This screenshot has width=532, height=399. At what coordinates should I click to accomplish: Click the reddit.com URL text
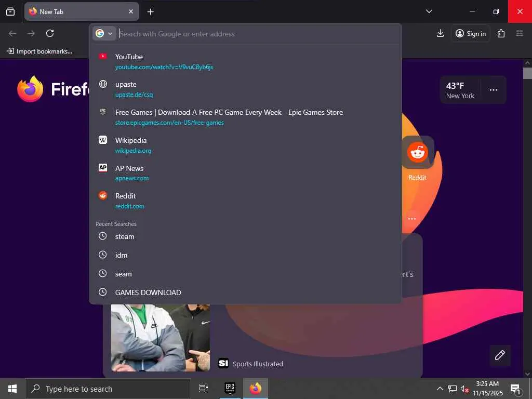[x=129, y=206]
